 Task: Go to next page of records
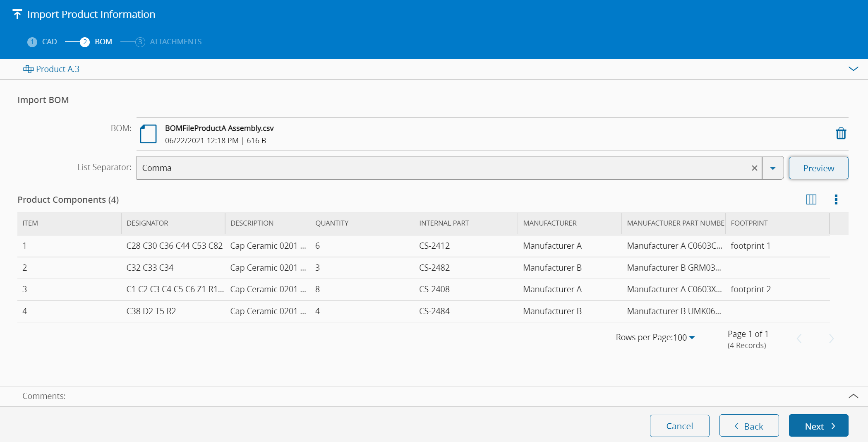pyautogui.click(x=831, y=339)
